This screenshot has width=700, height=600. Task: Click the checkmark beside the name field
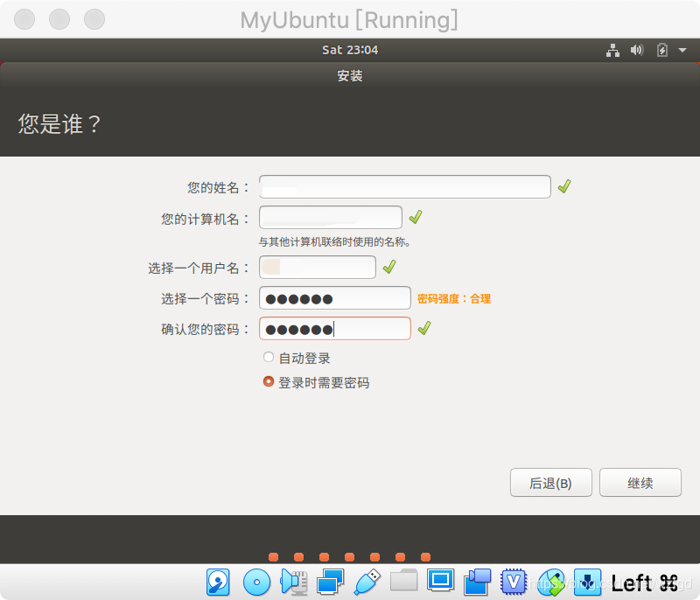564,186
